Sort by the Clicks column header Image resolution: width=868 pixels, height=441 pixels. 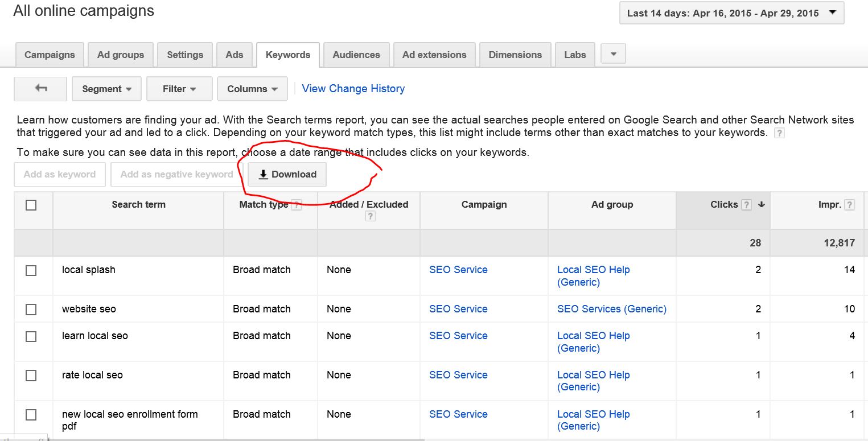(724, 205)
